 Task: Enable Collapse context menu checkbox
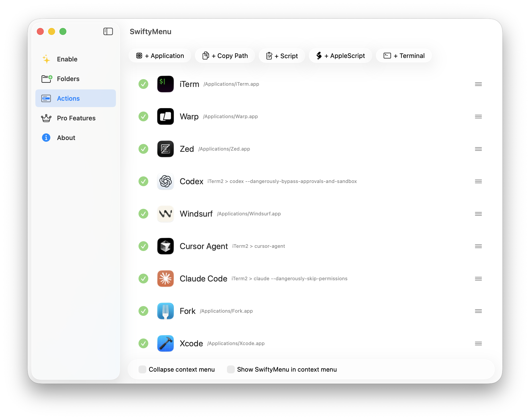pos(142,369)
